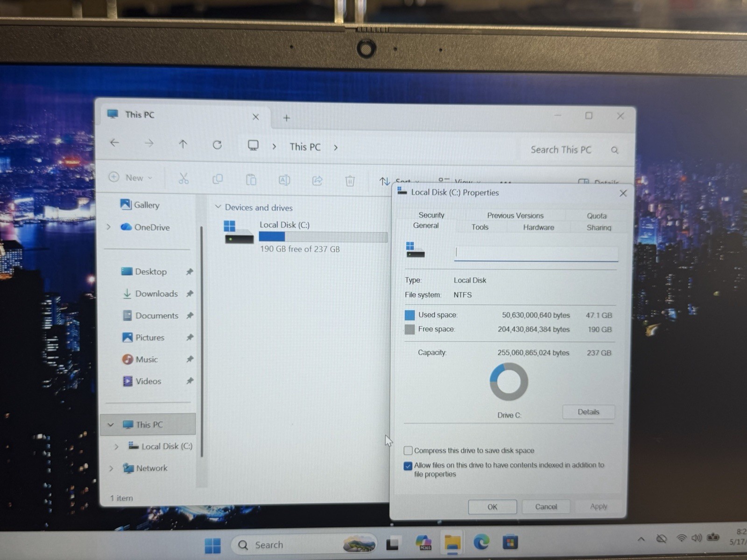Click the OK button
Viewport: 747px width, 560px height.
tap(492, 507)
